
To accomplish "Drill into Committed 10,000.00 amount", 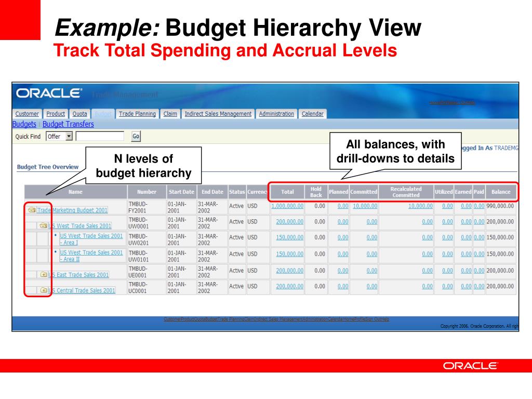I will (365, 206).
